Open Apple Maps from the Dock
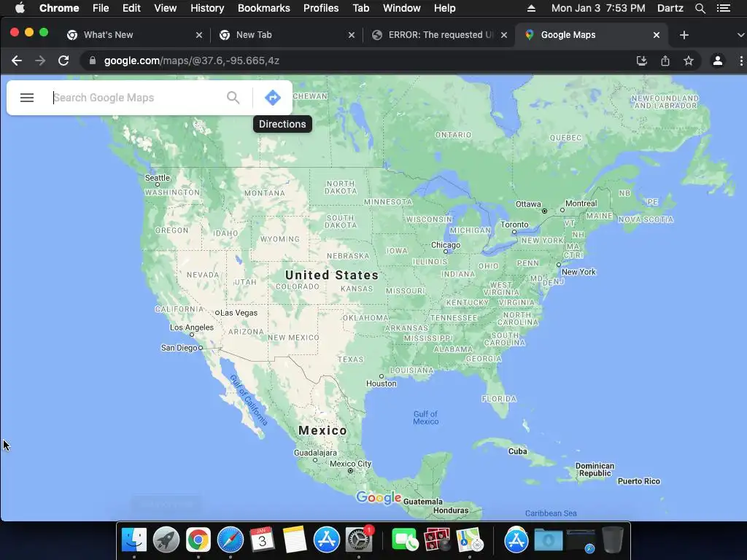 [x=469, y=540]
